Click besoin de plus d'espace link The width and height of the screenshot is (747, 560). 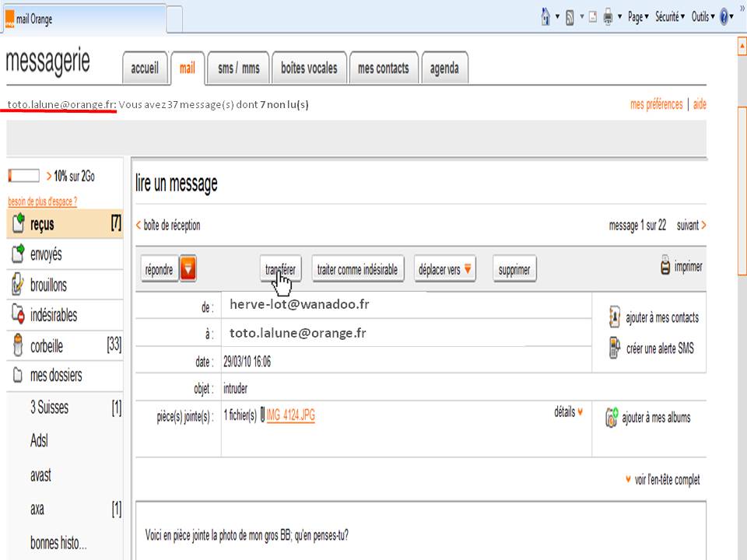(x=42, y=201)
